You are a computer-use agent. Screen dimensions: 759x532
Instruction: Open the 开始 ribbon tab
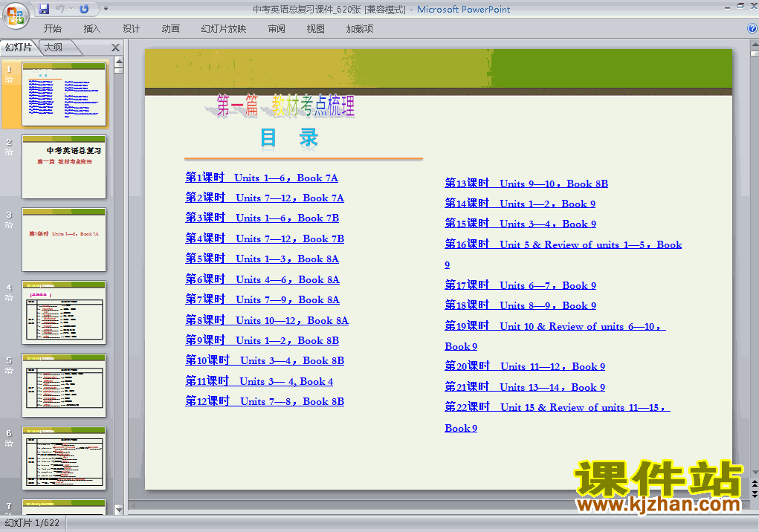(x=52, y=29)
